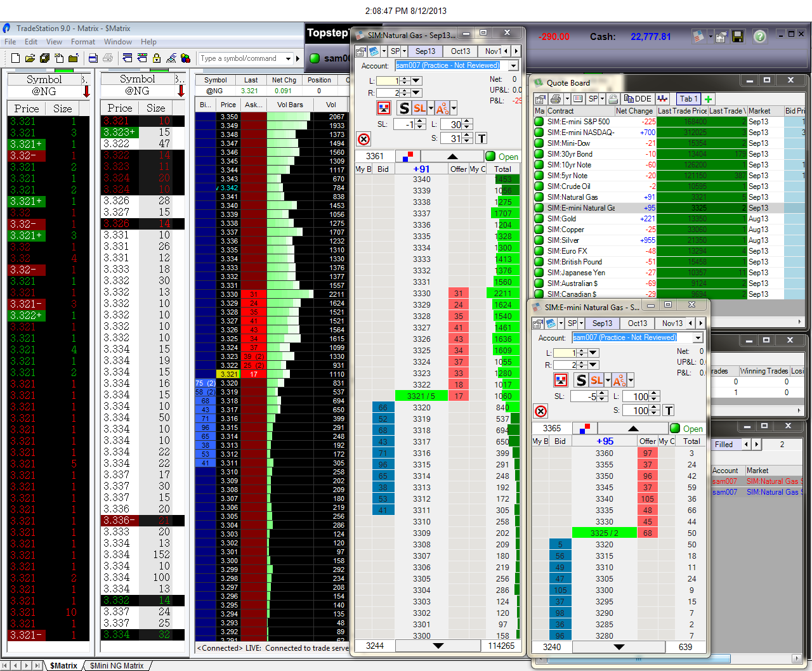Click the red-framed flatten icon in the SIM:Natural Gas window
This screenshot has width=812, height=671.
(x=384, y=108)
